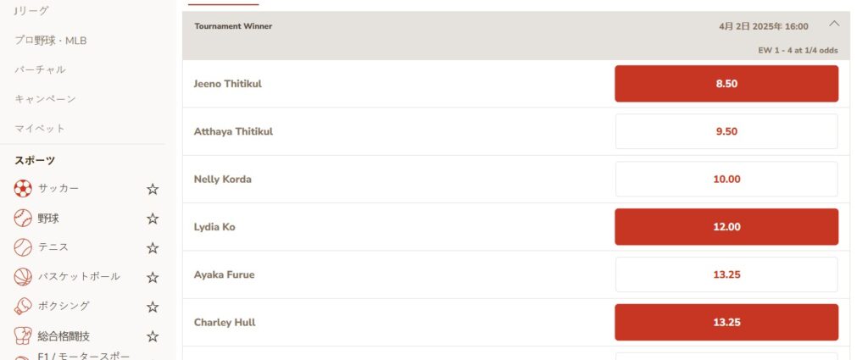The image size is (868, 360).
Task: Open マイベット in the sidebar
Action: point(40,129)
